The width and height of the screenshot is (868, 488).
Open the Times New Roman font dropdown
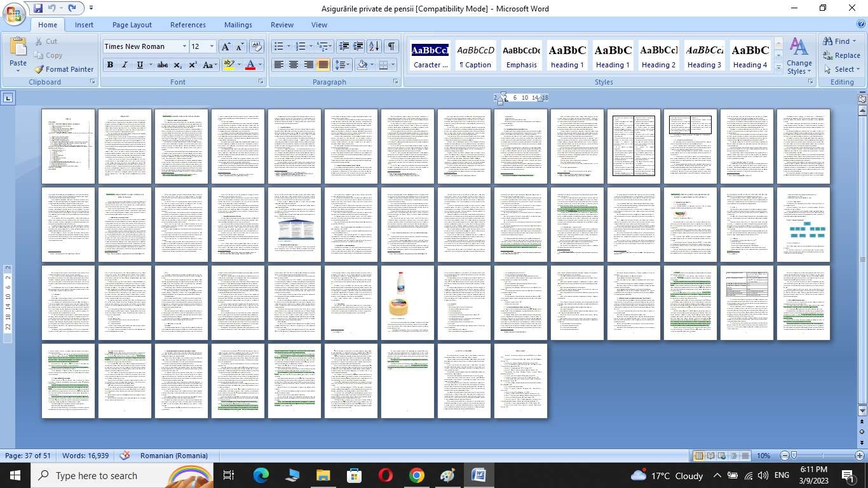[184, 46]
